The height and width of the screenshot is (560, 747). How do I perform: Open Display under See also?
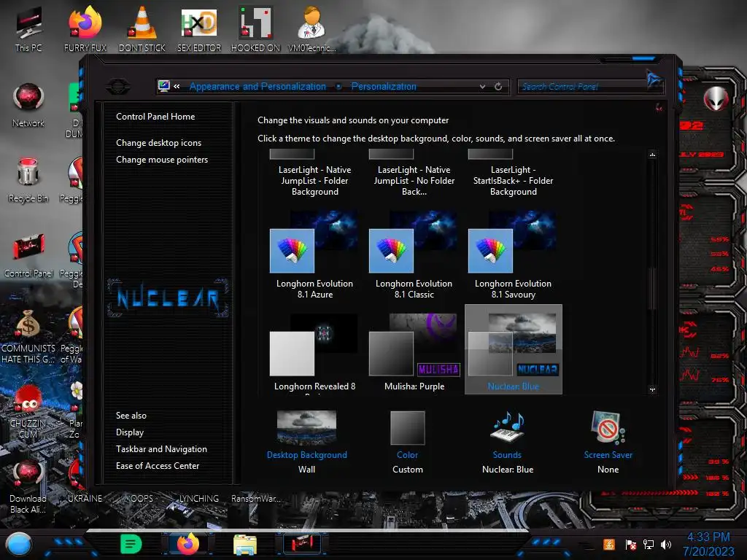point(130,432)
